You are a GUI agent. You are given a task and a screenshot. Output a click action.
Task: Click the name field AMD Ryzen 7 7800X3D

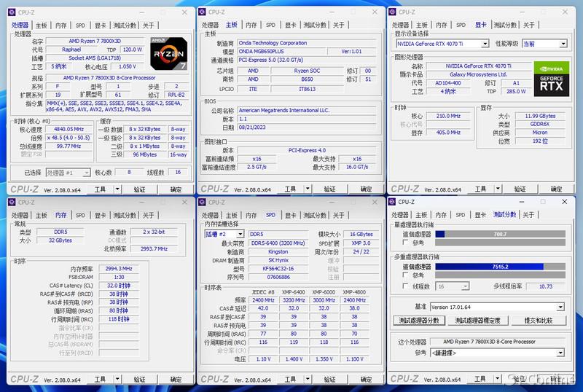(x=95, y=41)
